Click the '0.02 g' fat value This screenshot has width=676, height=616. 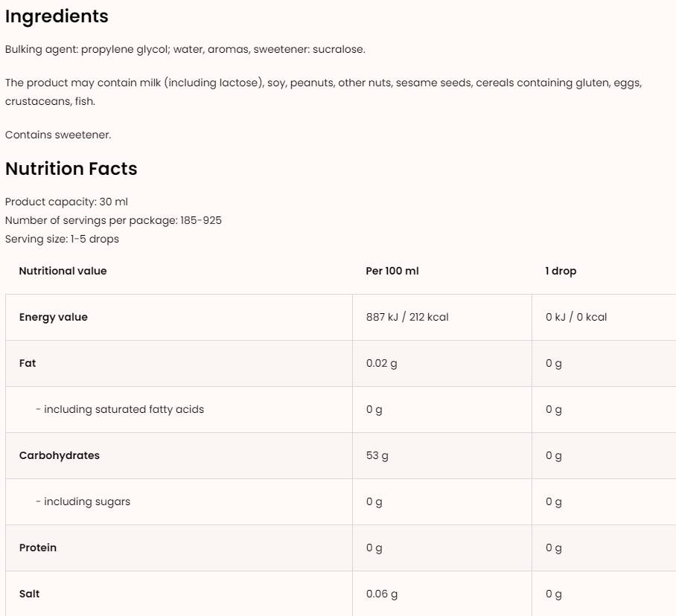click(382, 363)
